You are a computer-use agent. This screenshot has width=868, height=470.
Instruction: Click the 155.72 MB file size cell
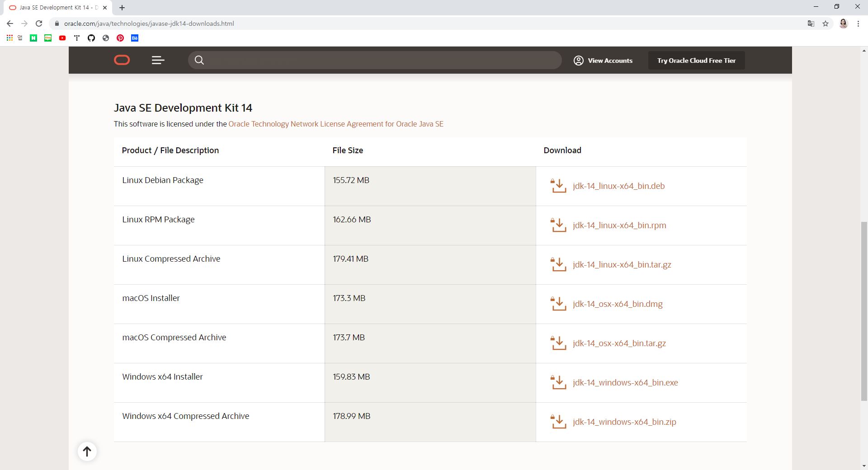(x=430, y=186)
